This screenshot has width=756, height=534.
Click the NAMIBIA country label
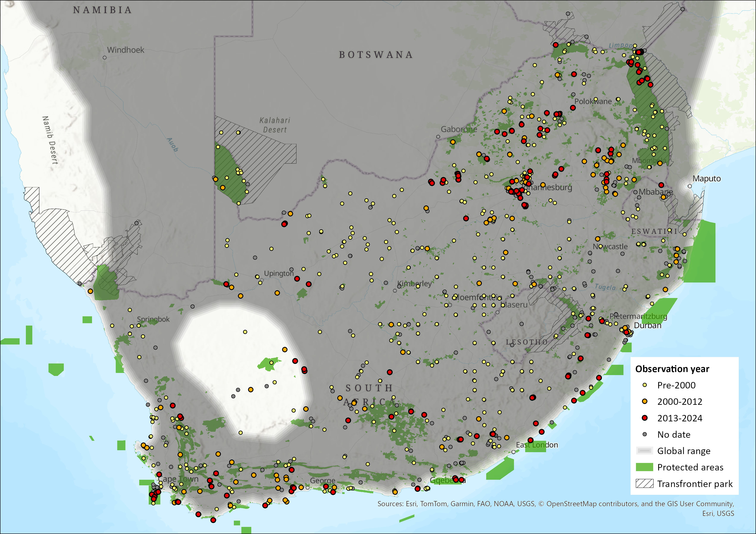click(102, 10)
